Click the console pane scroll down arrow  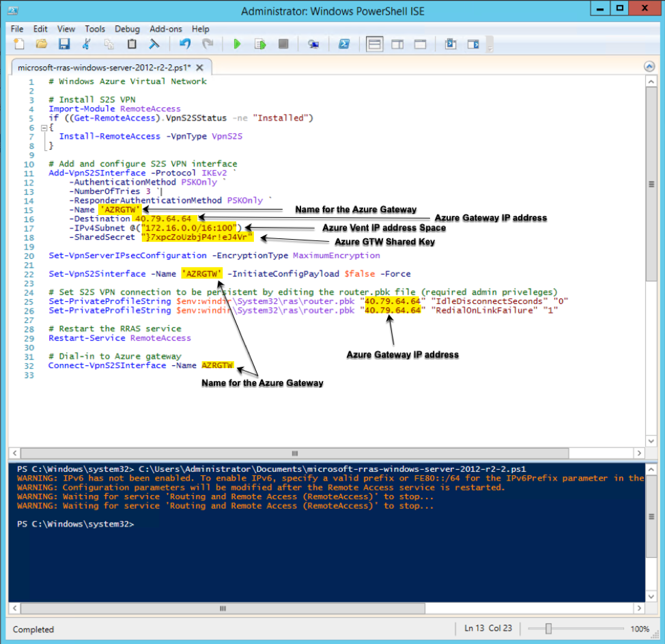pyautogui.click(x=651, y=596)
